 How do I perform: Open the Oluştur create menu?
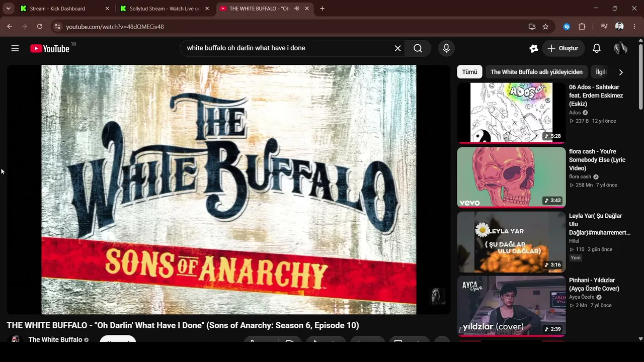pyautogui.click(x=563, y=48)
